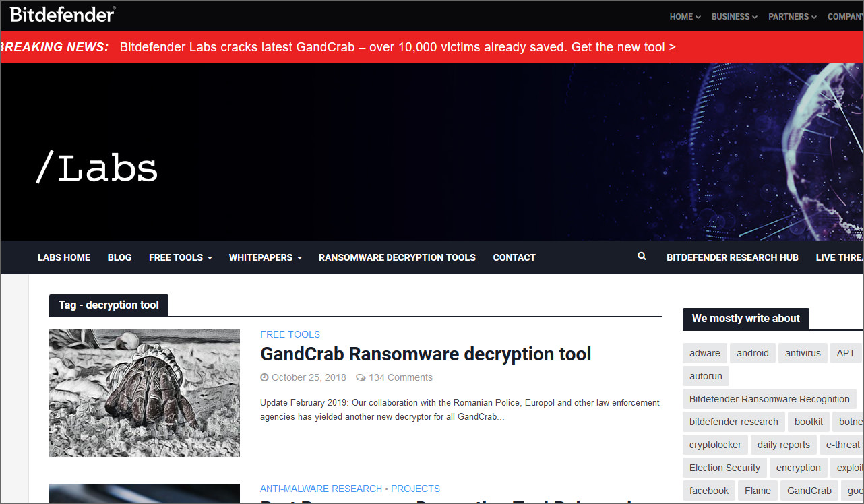Viewport: 864px width, 504px height.
Task: Select the 'cryptolocker' tag
Action: tap(715, 445)
